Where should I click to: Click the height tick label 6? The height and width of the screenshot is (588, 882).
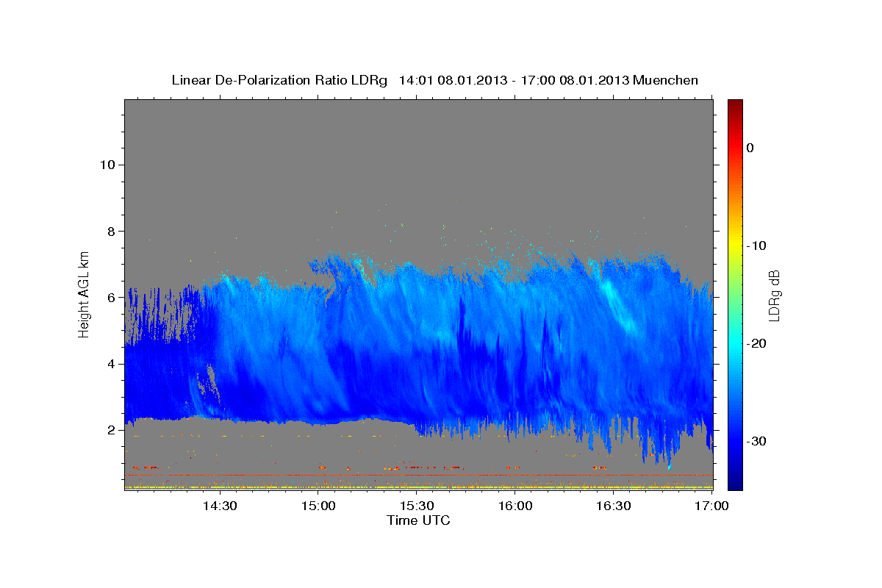[x=111, y=298]
